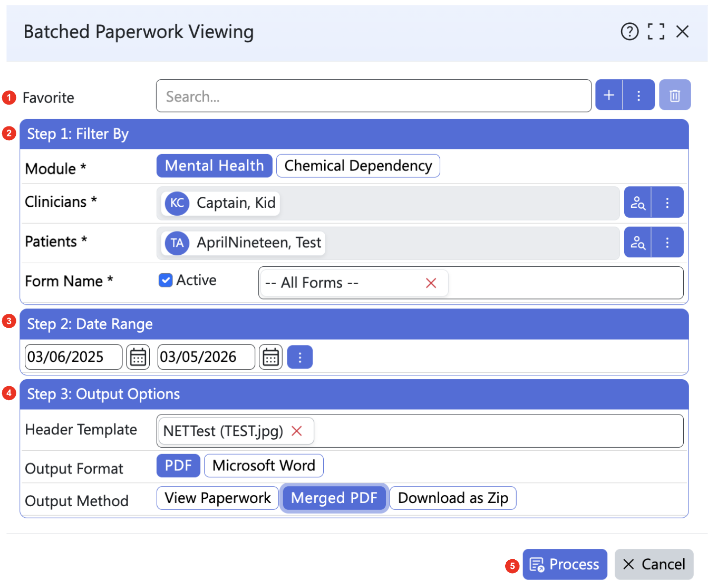Add a new favorite with plus icon

coord(609,95)
